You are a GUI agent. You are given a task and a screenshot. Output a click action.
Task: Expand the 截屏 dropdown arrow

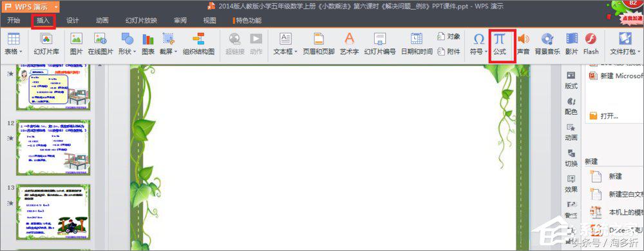pos(175,52)
